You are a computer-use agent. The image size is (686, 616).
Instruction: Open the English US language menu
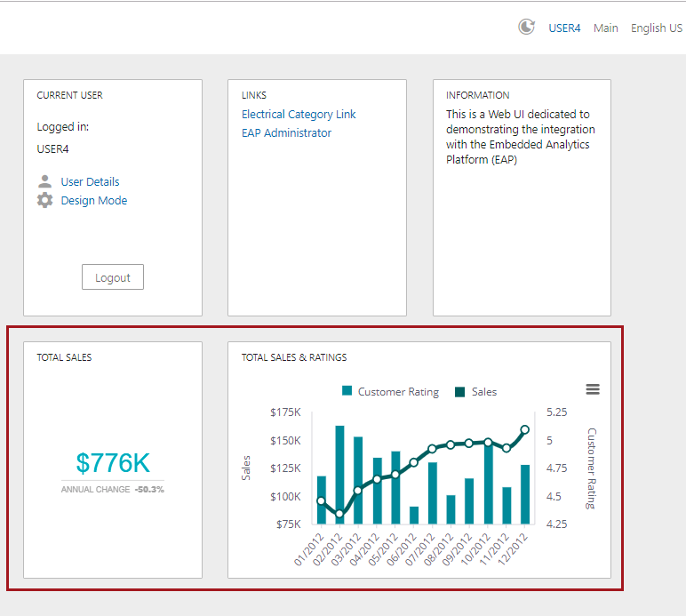(x=657, y=28)
